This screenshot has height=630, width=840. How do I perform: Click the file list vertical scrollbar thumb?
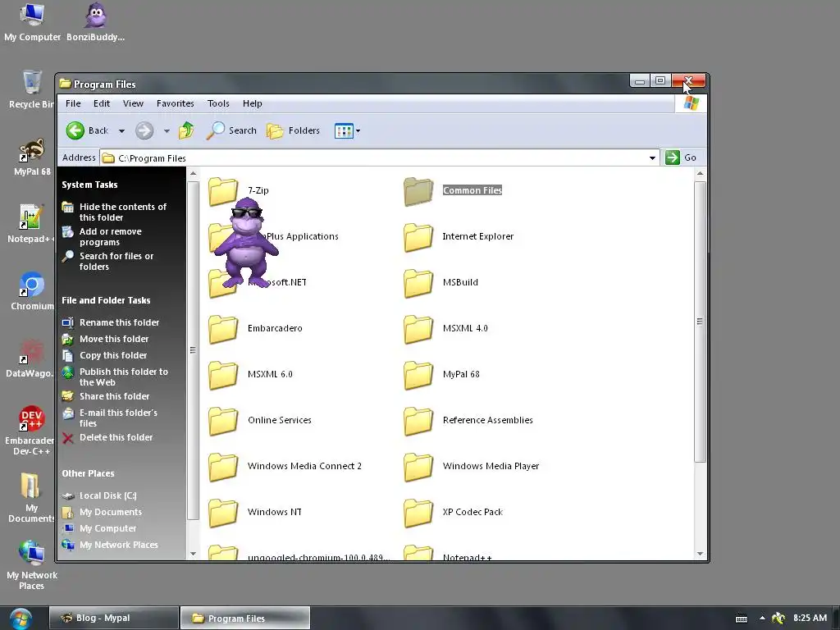(x=700, y=322)
